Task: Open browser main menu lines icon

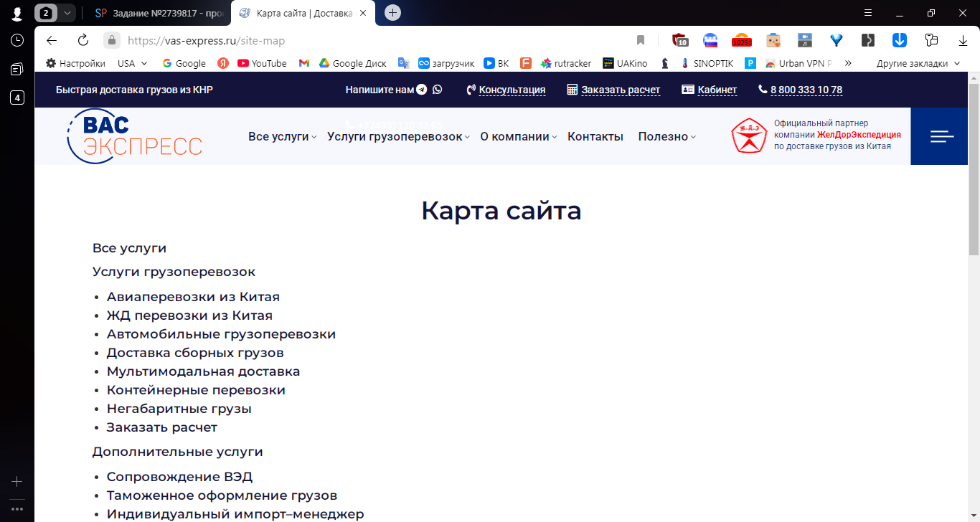Action: tap(868, 13)
